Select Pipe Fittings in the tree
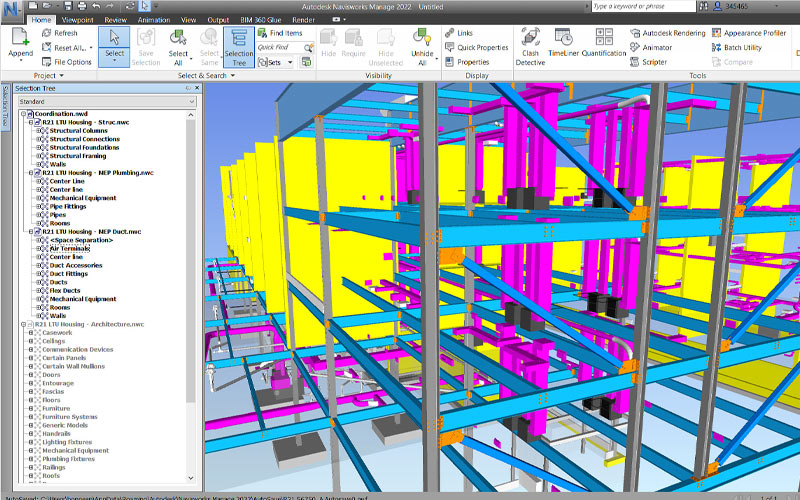This screenshot has width=800, height=500. tap(68, 207)
